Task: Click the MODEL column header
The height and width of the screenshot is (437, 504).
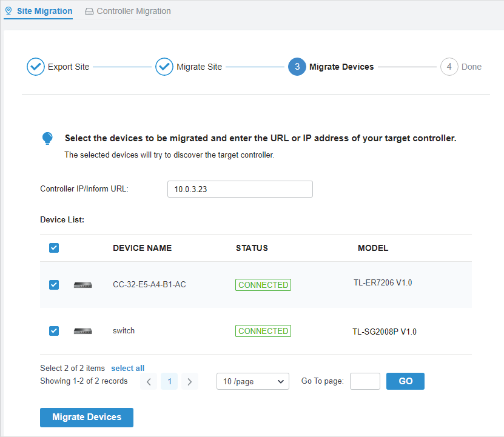Action: (x=373, y=248)
